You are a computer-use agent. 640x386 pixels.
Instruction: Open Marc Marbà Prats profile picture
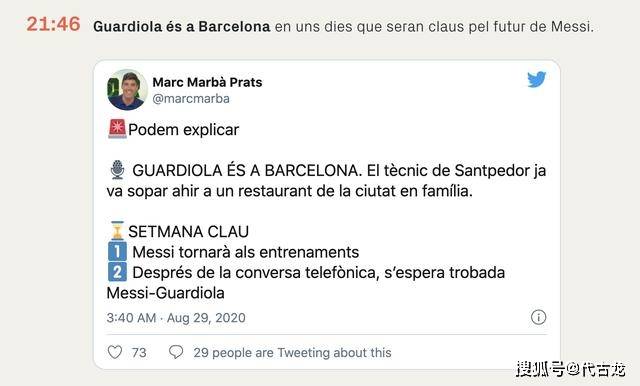[x=127, y=89]
